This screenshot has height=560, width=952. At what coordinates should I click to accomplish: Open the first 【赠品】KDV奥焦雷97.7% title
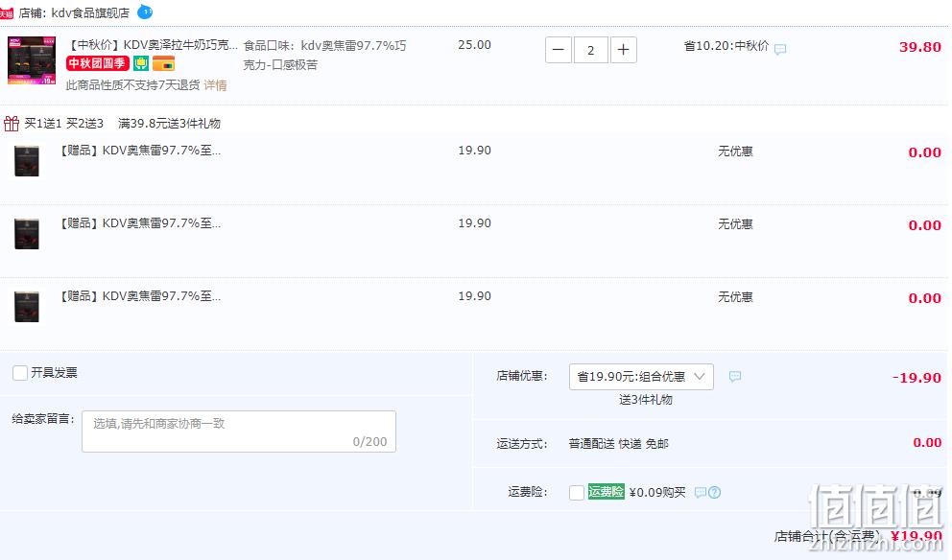(139, 151)
